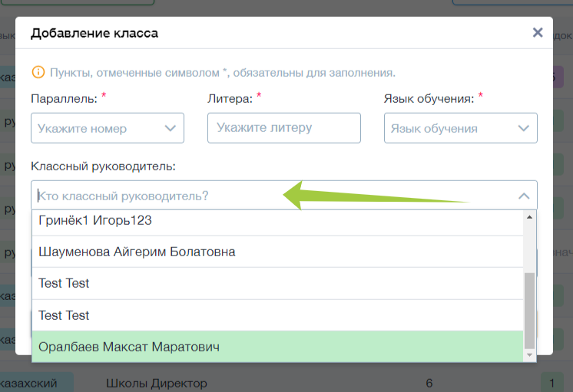This screenshot has width=573, height=392.
Task: Choose the second Test Test entry above Оралбаев
Action: pyautogui.click(x=277, y=315)
